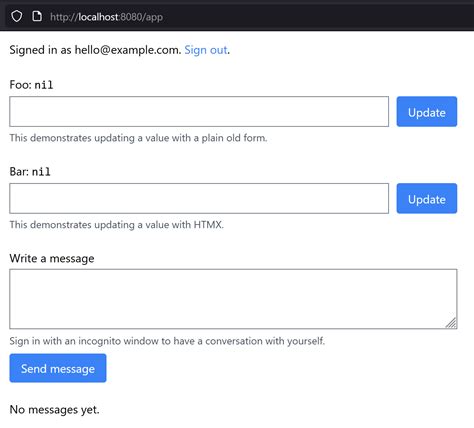Click Update button beside the Foo field

(427, 112)
